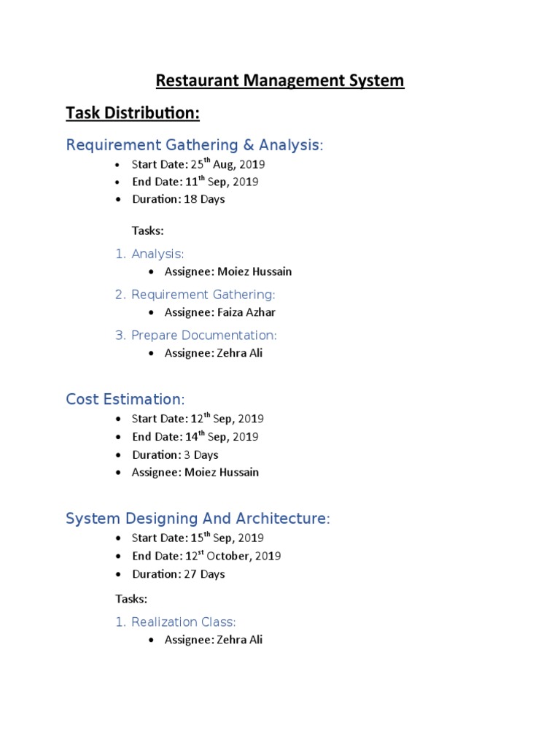Select the '2. Requirement Gathering:' item
Viewport: 560px width, 747px height.
tap(195, 295)
